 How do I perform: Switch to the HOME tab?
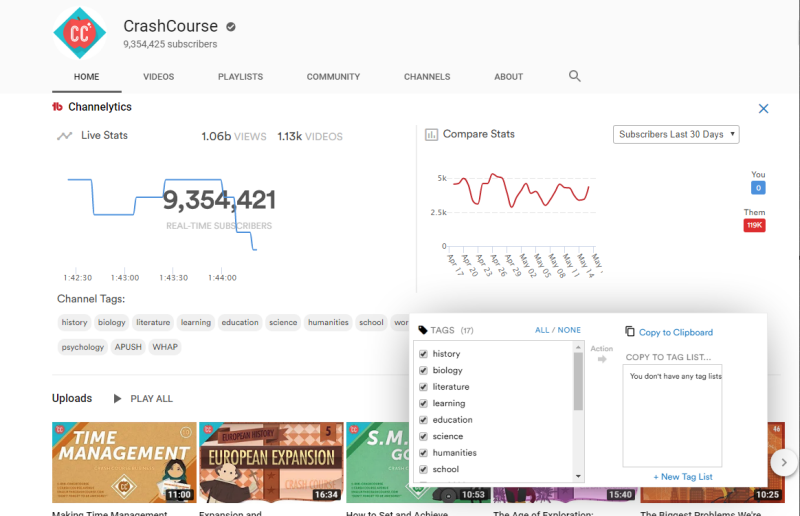click(87, 77)
